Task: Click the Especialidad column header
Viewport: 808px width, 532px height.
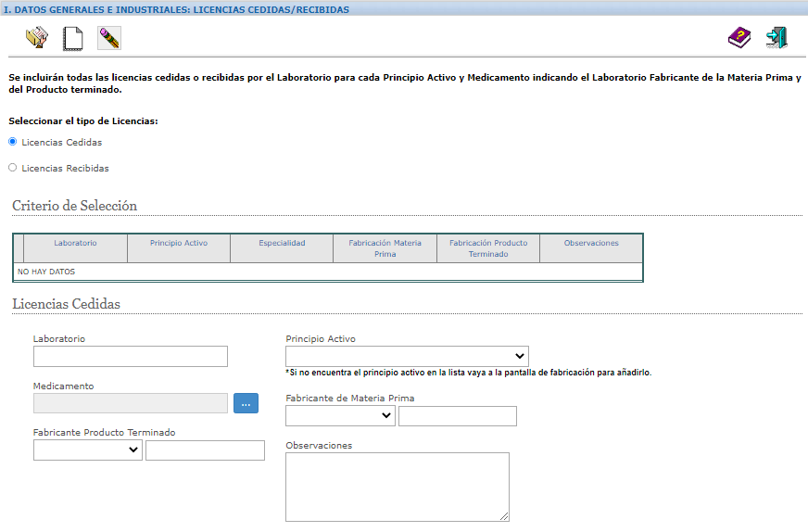Action: (282, 243)
